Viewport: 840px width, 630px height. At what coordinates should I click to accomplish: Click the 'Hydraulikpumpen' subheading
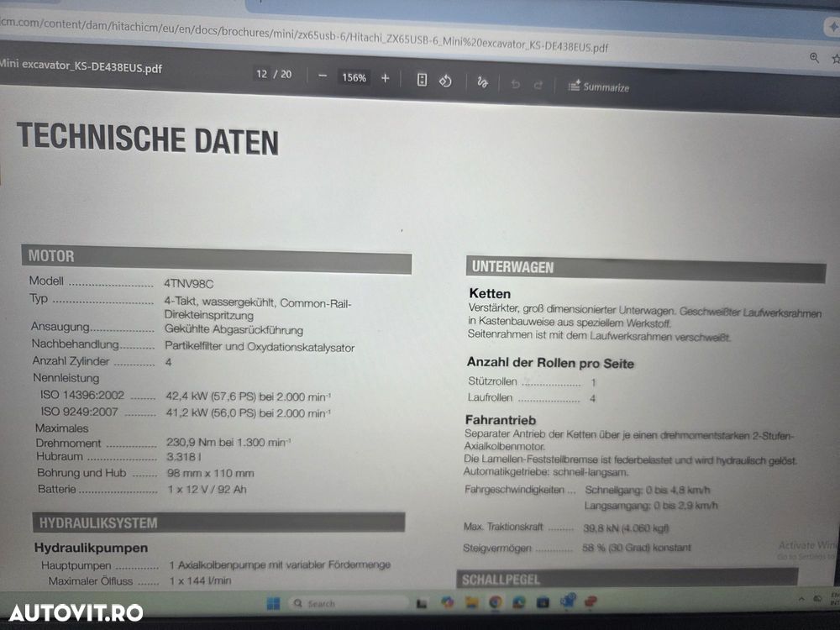pos(91,548)
